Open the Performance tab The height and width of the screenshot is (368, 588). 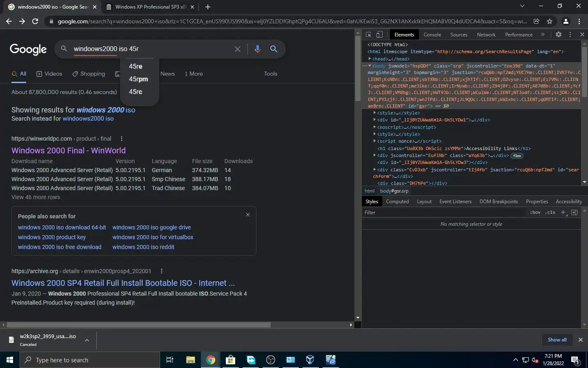(519, 35)
